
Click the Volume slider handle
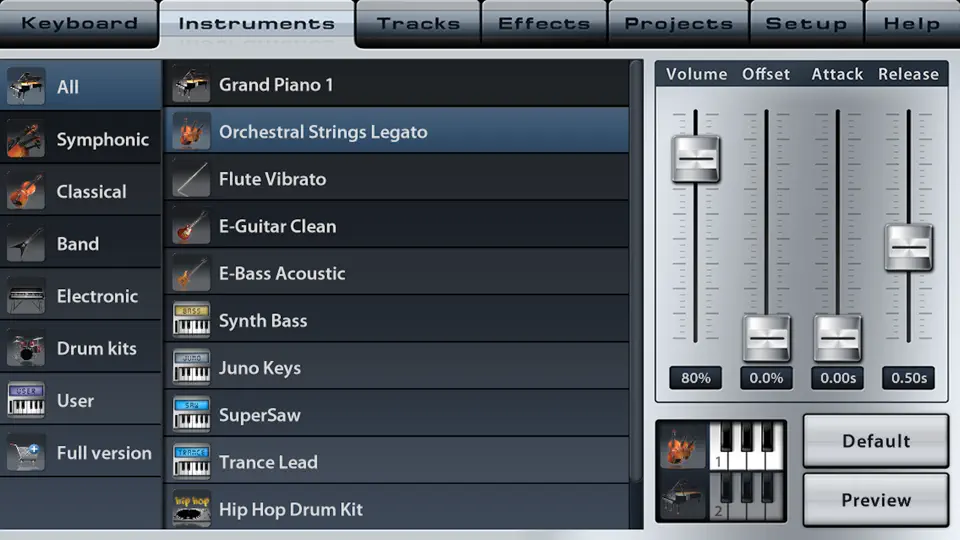[696, 159]
